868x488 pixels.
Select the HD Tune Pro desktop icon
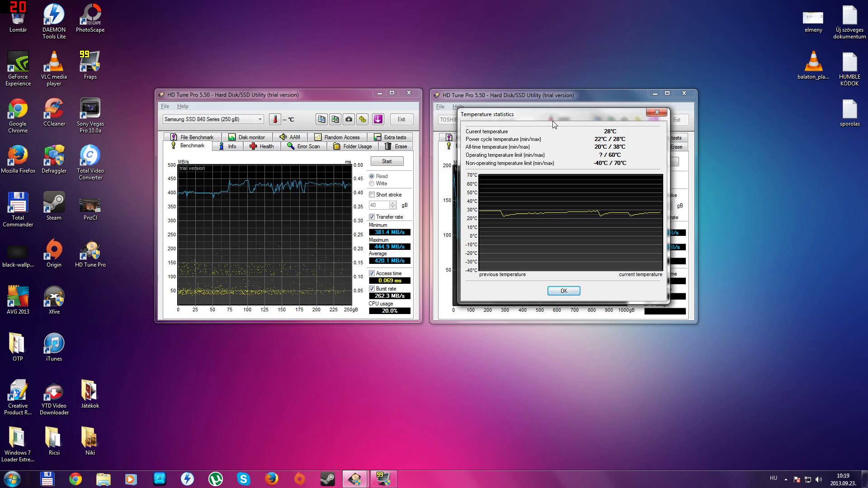click(x=90, y=253)
